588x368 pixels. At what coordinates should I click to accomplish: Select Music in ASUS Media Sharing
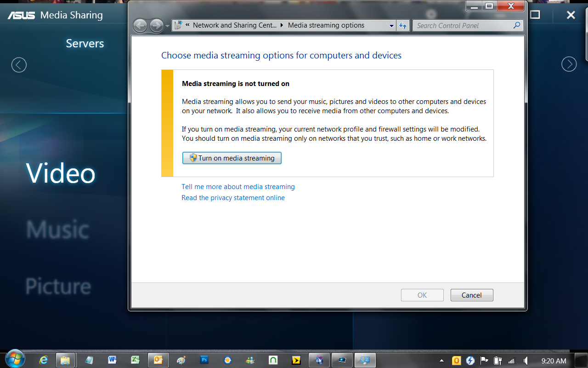point(57,230)
